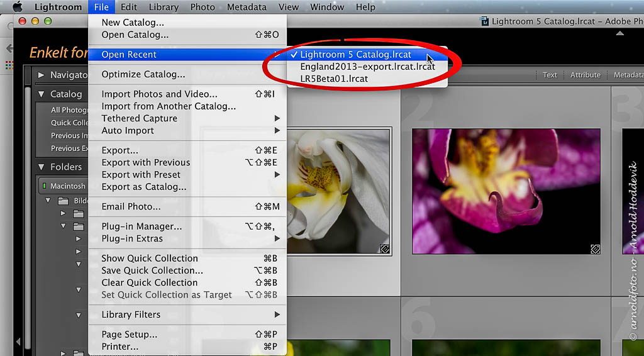Collapse the Bilder folder tree triangle

pos(48,201)
